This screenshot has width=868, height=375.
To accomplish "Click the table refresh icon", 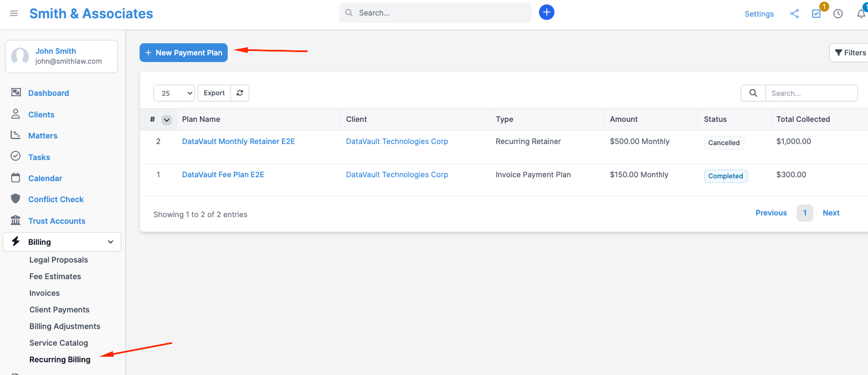I will pyautogui.click(x=240, y=93).
